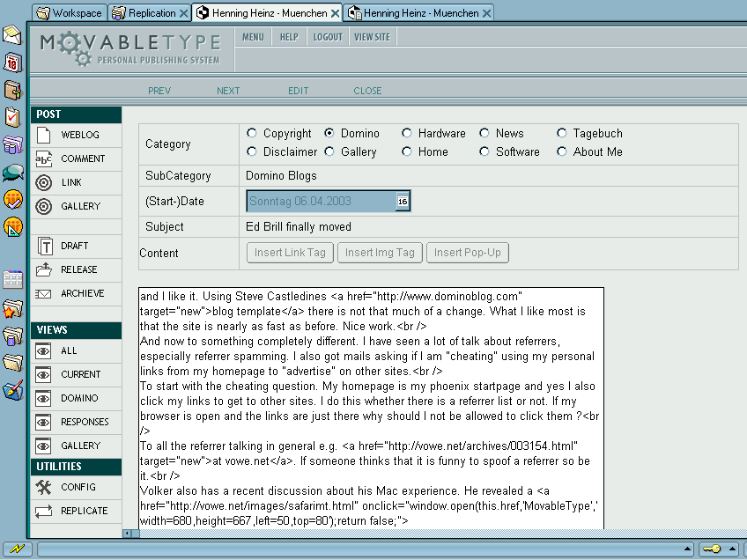
Task: Select the About Me category radio button
Action: pos(562,151)
